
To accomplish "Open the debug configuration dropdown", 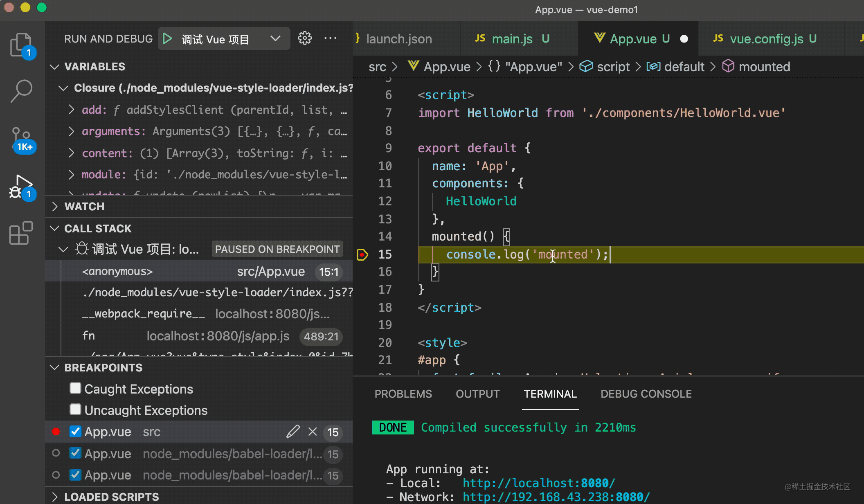I will point(275,39).
